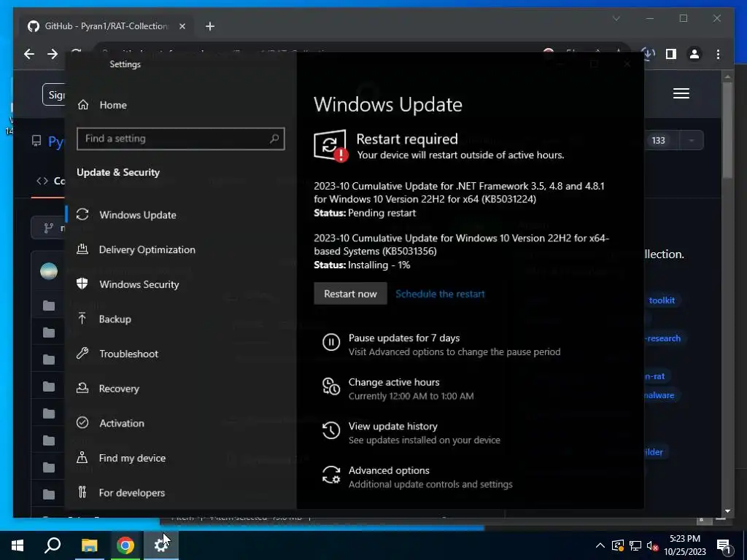Click Chrome's back navigation arrow

point(29,54)
